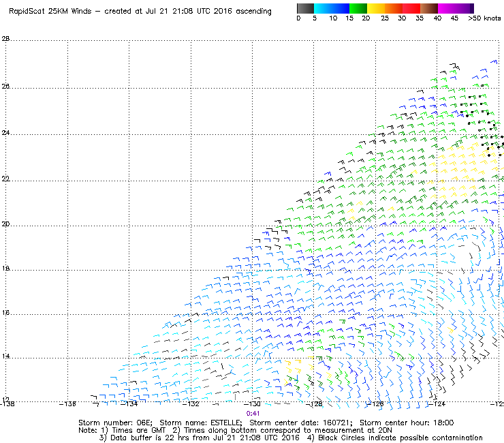This screenshot has height=443, width=504.
Task: Click the cyan 5-10 knots legend color
Action: (x=323, y=8)
